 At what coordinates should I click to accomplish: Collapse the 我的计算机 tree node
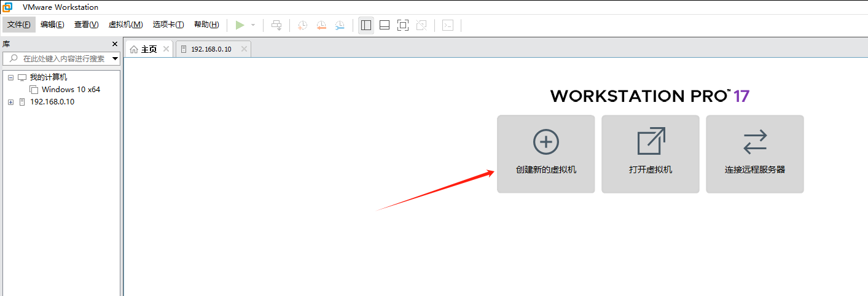[10, 77]
